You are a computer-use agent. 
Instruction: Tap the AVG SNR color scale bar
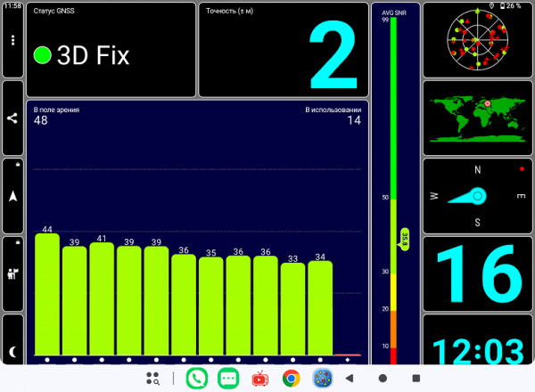(x=393, y=191)
